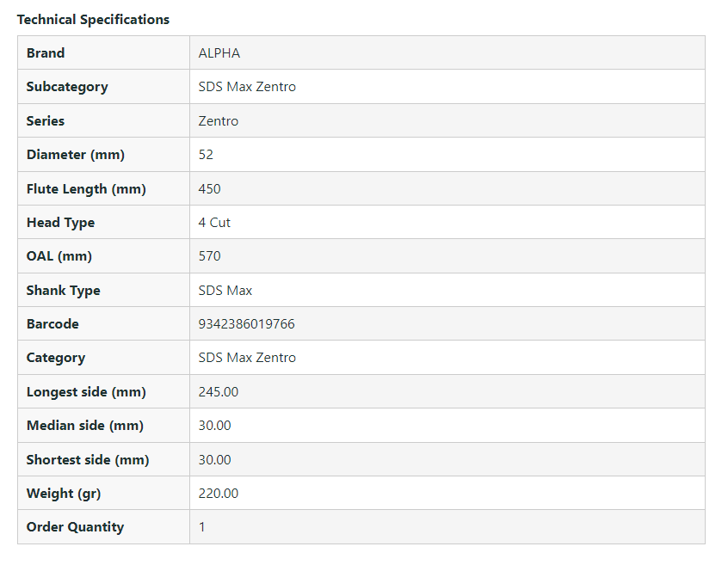Click the Weight value 220.00
The height and width of the screenshot is (565, 728).
pos(219,494)
